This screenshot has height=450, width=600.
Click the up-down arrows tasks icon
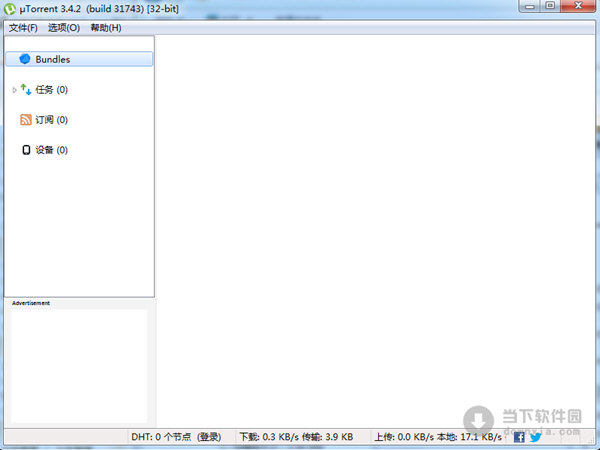26,89
